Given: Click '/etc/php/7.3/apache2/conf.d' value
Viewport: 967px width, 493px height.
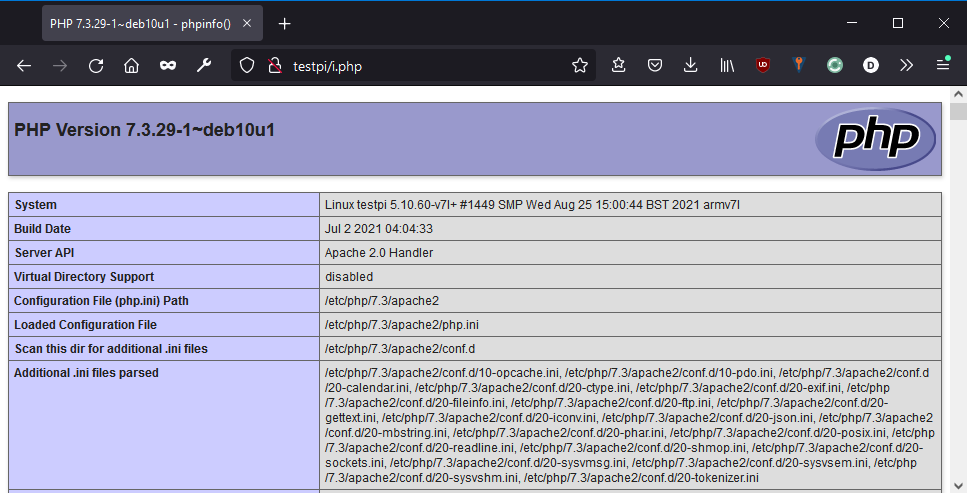Looking at the screenshot, I should [400, 349].
